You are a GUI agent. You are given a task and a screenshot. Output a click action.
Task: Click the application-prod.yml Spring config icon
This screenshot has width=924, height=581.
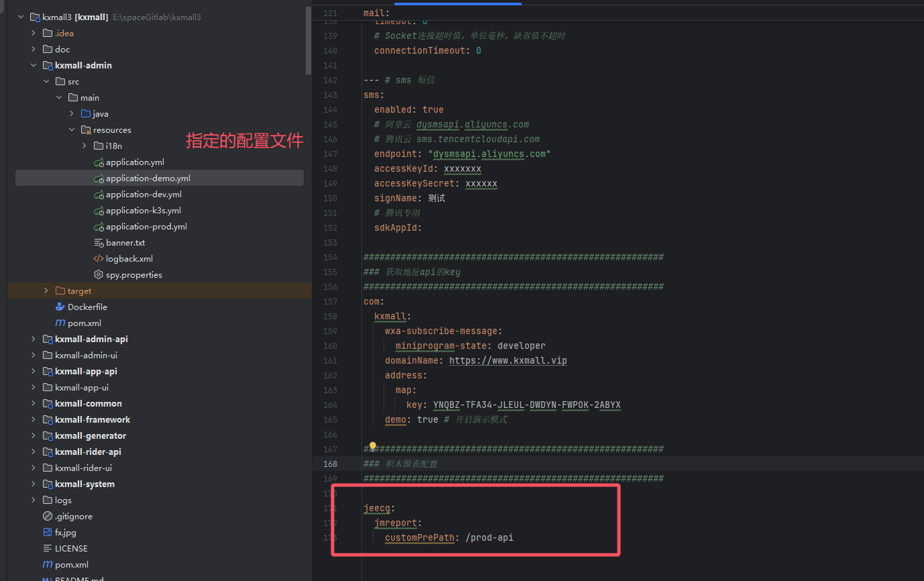pyautogui.click(x=99, y=227)
